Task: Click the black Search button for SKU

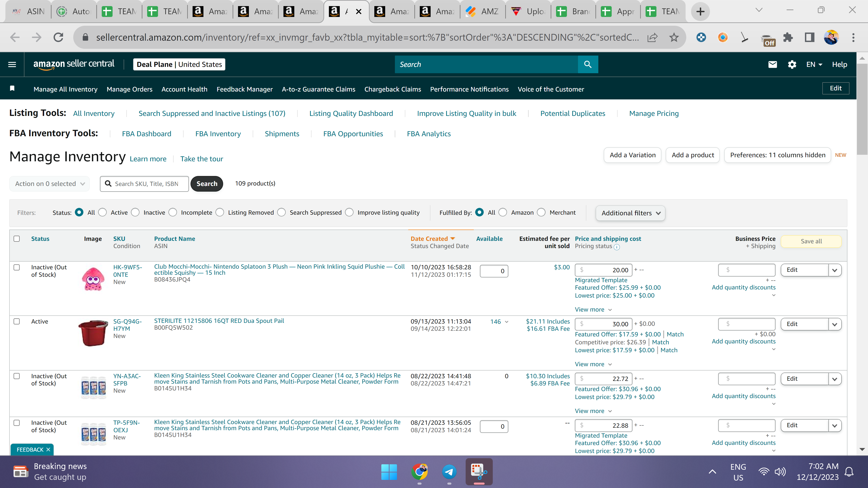Action: pyautogui.click(x=207, y=183)
